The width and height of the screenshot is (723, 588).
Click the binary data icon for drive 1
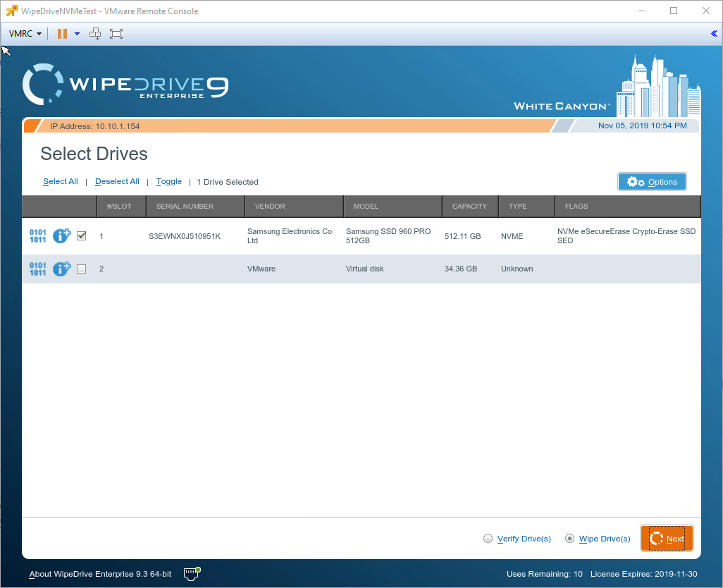38,236
